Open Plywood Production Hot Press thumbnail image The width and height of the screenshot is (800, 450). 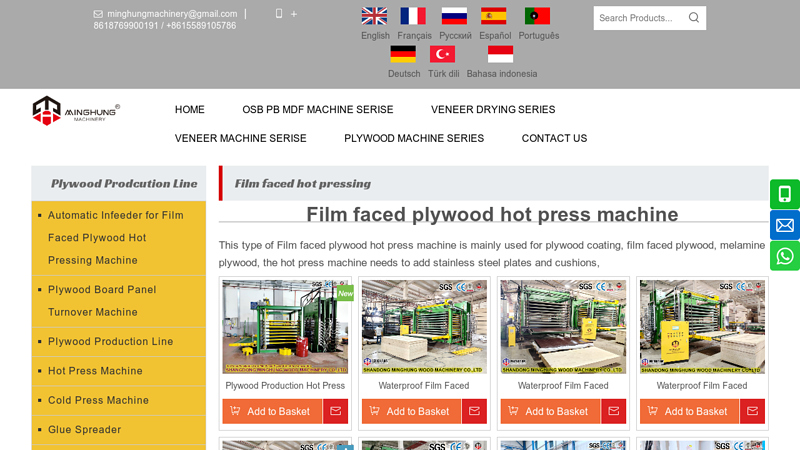pos(285,327)
